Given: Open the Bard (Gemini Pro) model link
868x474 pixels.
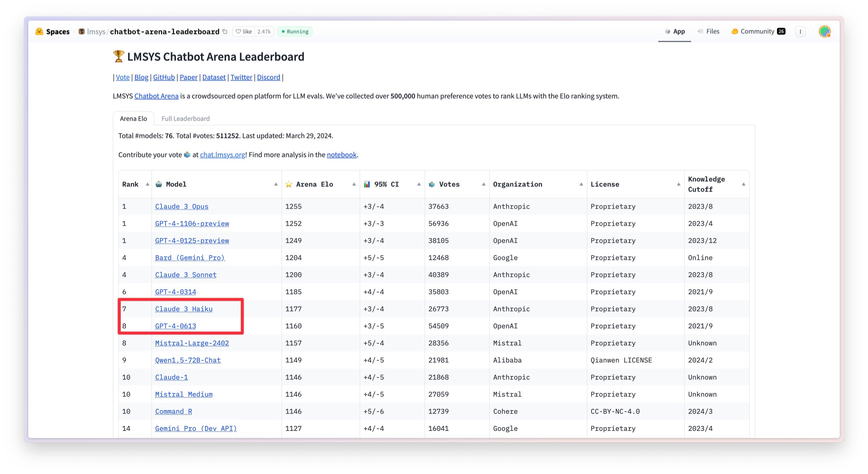Looking at the screenshot, I should pyautogui.click(x=190, y=257).
